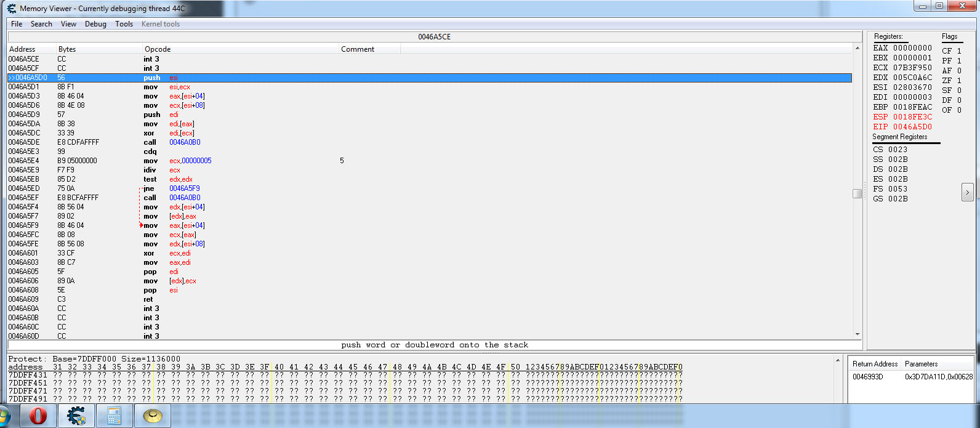Screen dimensions: 980x428
Task: Toggle the ZF flag value
Action: 958,81
